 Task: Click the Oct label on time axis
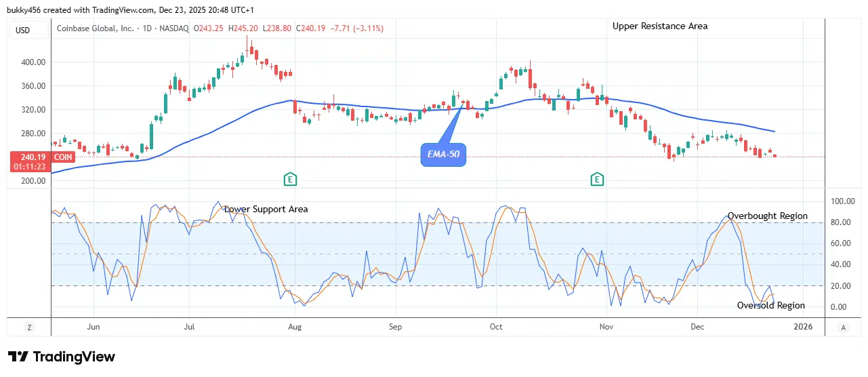496,327
